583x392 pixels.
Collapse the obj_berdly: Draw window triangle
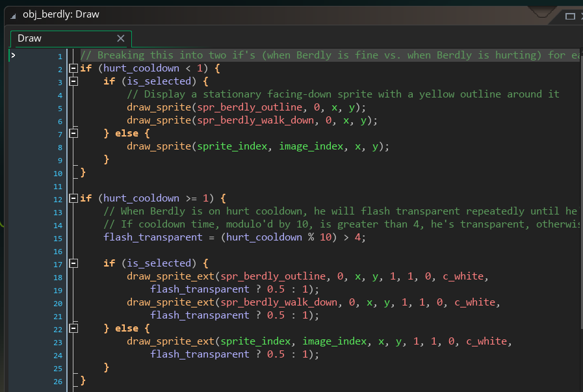[x=14, y=16]
